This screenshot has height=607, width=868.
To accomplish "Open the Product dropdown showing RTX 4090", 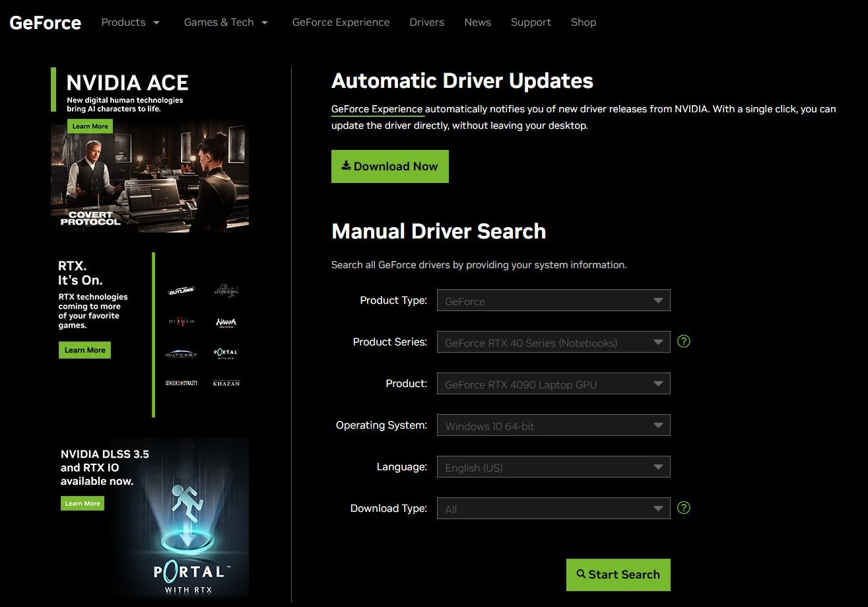I will 553,384.
